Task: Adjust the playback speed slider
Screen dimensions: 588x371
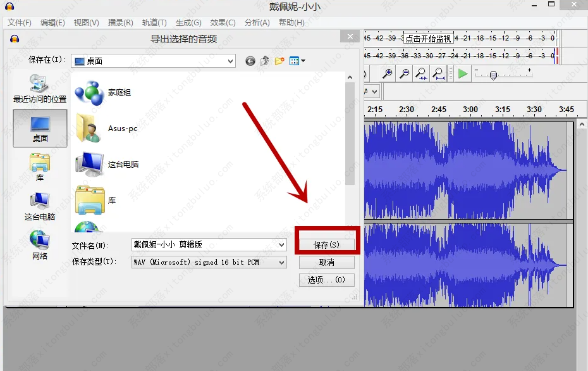Action: 494,75
